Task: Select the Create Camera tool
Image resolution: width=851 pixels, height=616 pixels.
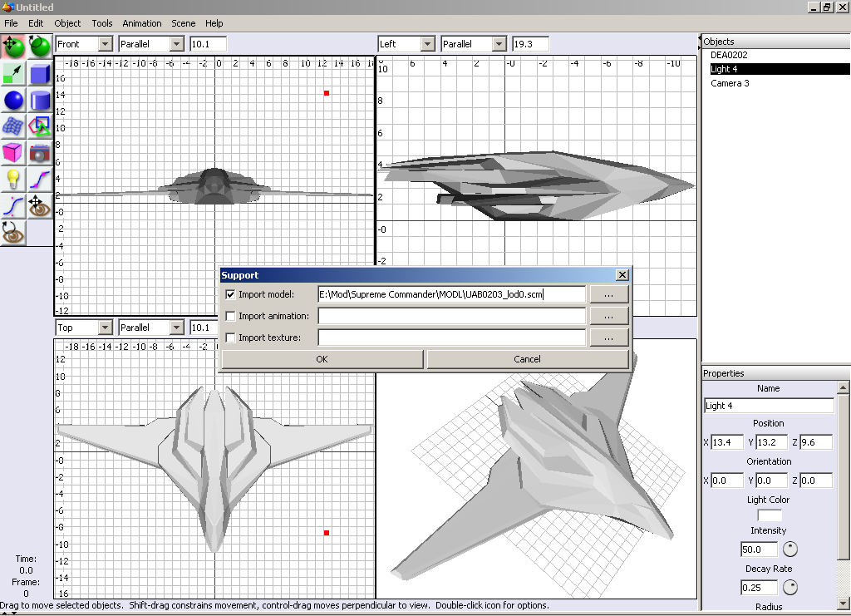Action: click(x=40, y=153)
